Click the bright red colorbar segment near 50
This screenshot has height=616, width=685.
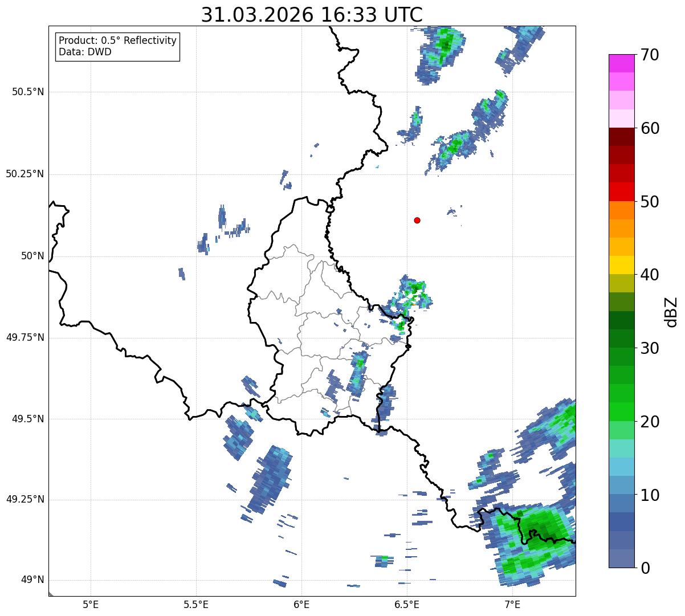pos(621,192)
